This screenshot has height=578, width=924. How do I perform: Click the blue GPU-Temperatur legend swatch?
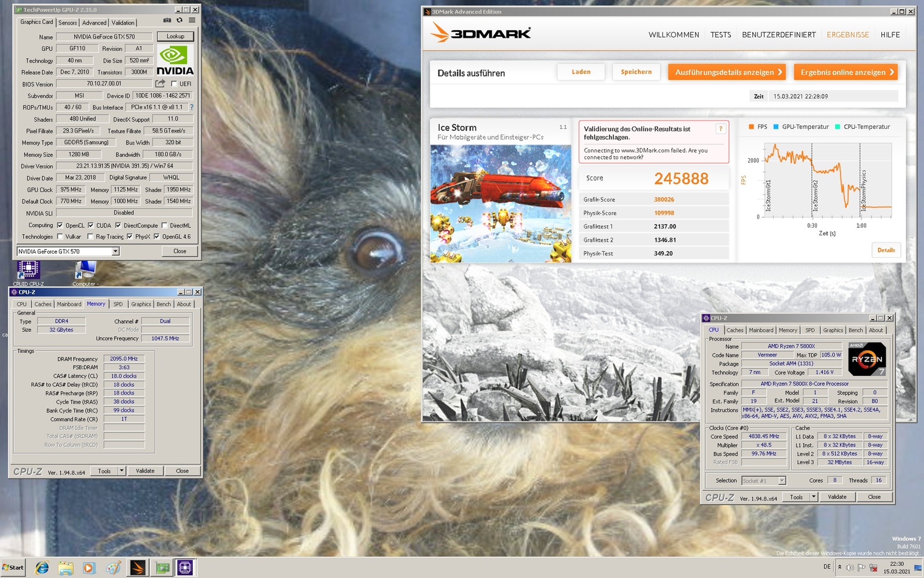776,127
